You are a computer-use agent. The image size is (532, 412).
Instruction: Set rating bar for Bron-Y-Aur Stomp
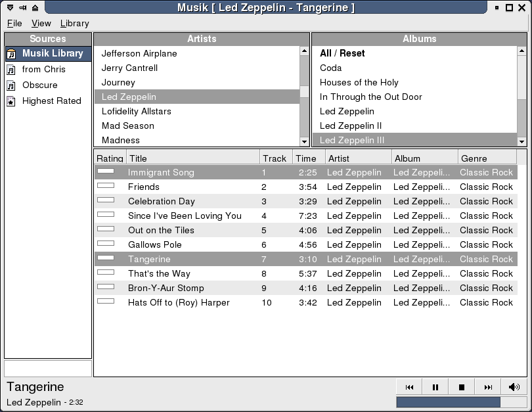pos(106,286)
